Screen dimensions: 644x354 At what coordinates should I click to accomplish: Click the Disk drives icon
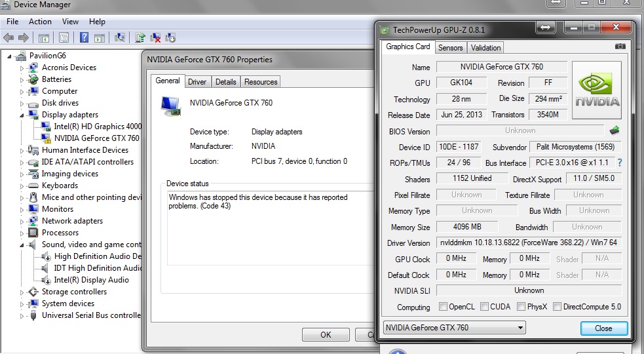tap(33, 103)
